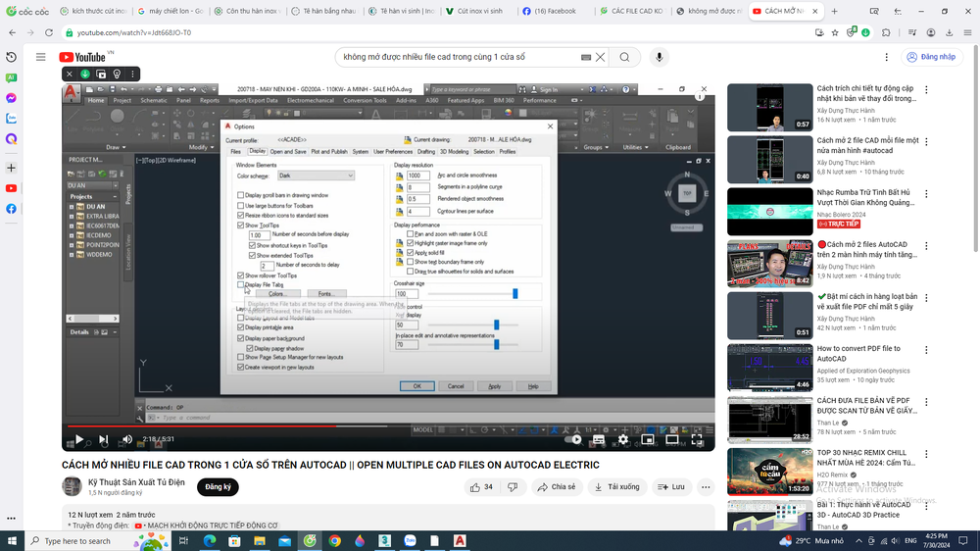Like the video with 34 likes
Viewport: 980px width, 551px height.
(x=481, y=486)
